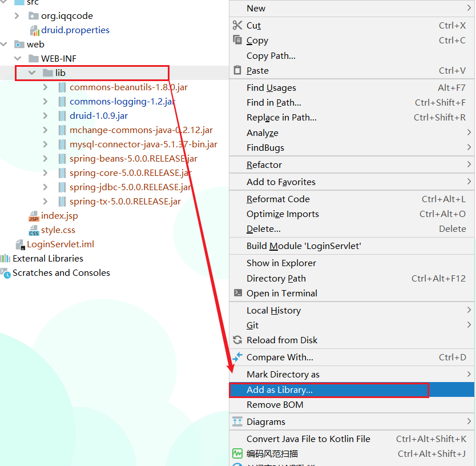476x466 pixels.
Task: Click the 编码风范扫描 green icon
Action: point(237,453)
